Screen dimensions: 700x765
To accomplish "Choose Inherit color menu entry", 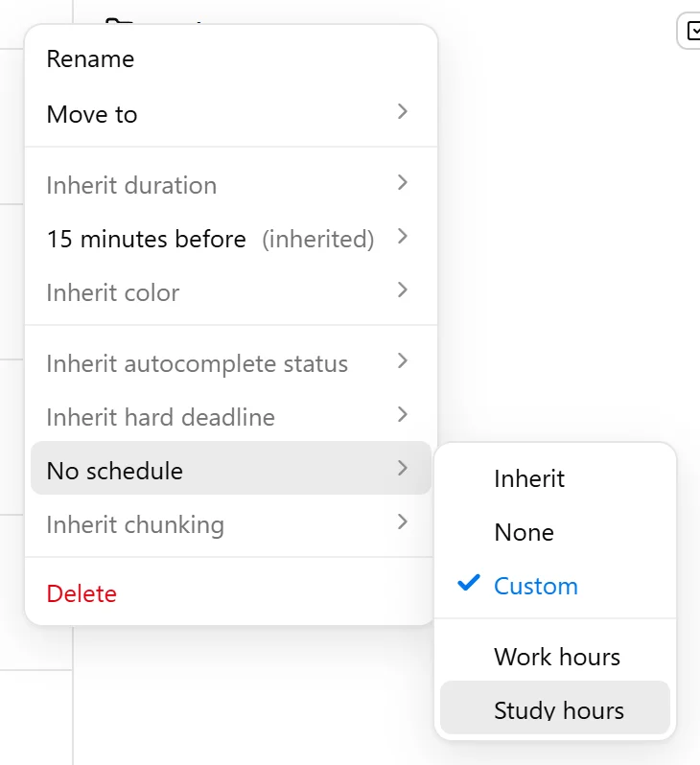I will coord(230,291).
